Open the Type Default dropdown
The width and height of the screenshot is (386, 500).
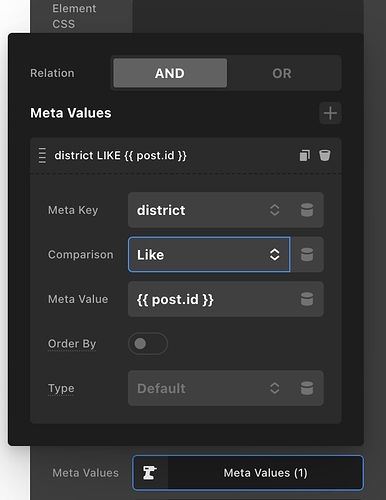(x=209, y=388)
